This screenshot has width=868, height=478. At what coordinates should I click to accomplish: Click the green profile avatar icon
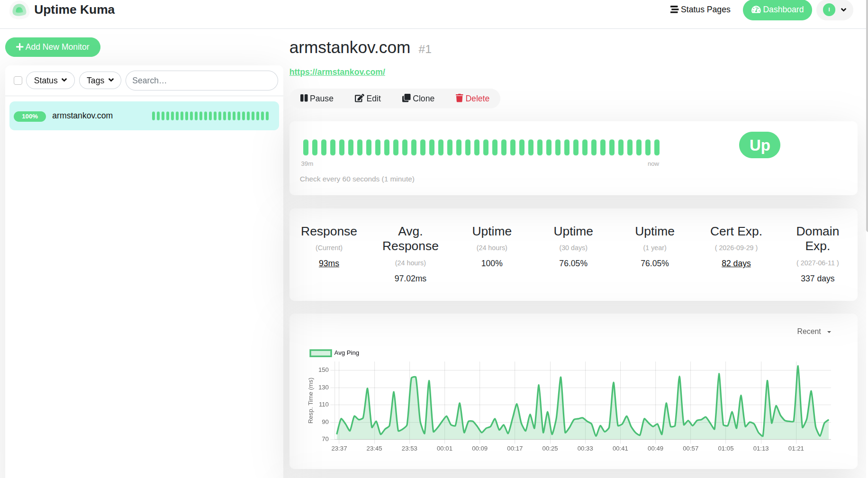pos(829,9)
